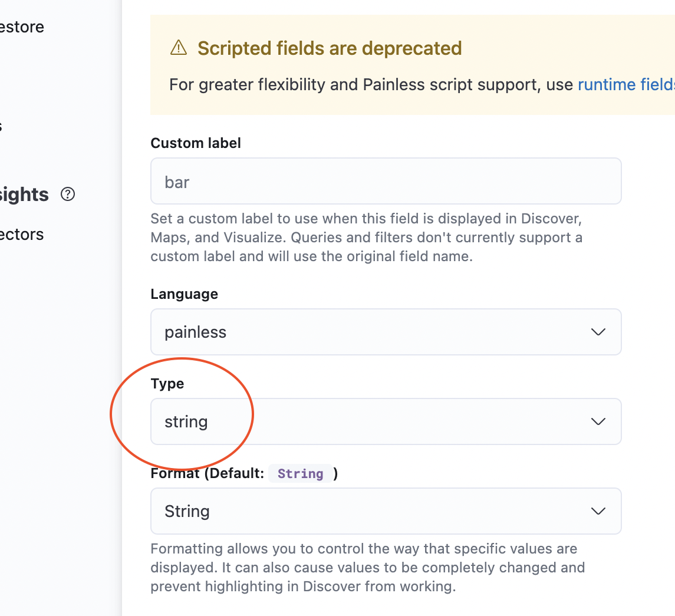Open help via the circled question mark icon
Image resolution: width=675 pixels, height=616 pixels.
(x=68, y=195)
